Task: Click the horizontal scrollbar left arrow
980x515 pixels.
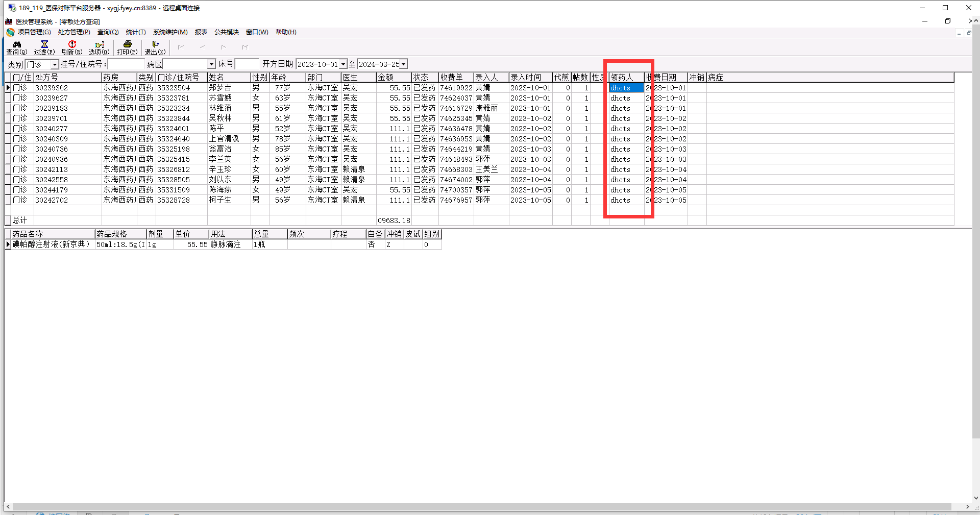Action: [x=8, y=506]
